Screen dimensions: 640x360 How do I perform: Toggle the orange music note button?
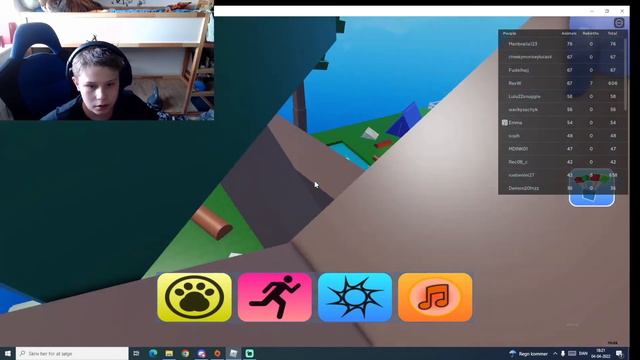click(x=435, y=298)
